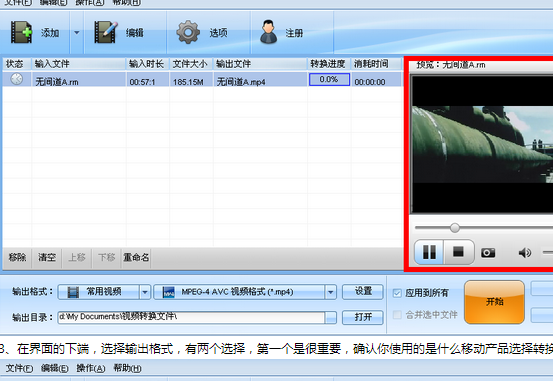Open the 编辑 film-and-pencil tool
Viewport: 553px width, 381px height.
click(x=106, y=32)
